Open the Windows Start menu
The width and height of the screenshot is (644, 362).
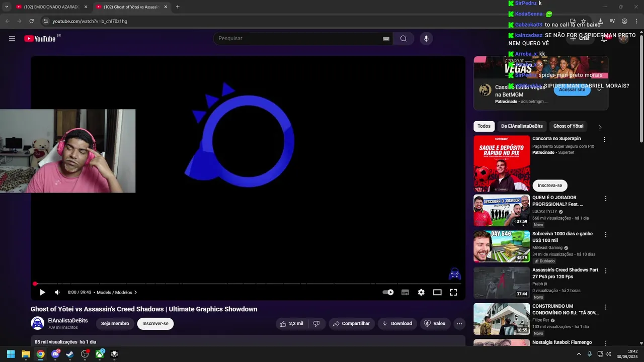click(x=11, y=354)
